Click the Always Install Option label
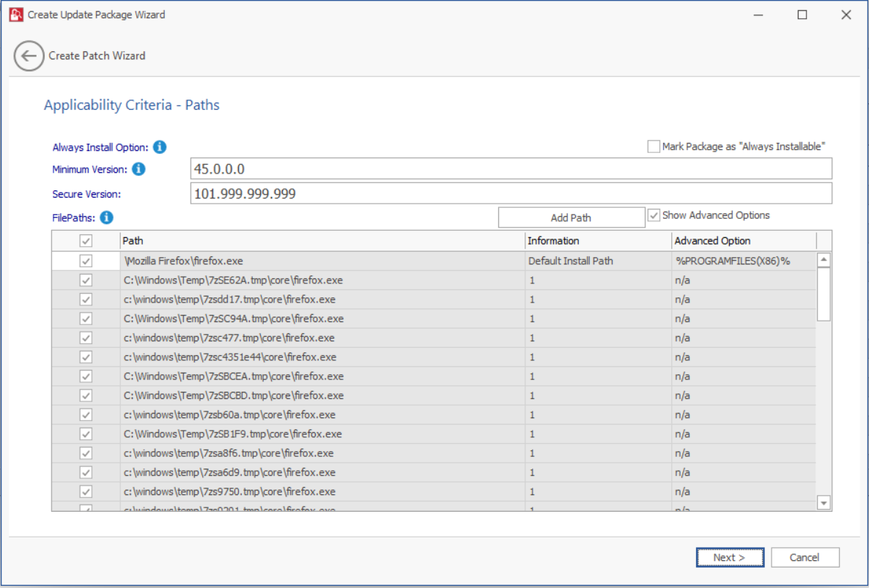The height and width of the screenshot is (588, 869). click(x=100, y=147)
